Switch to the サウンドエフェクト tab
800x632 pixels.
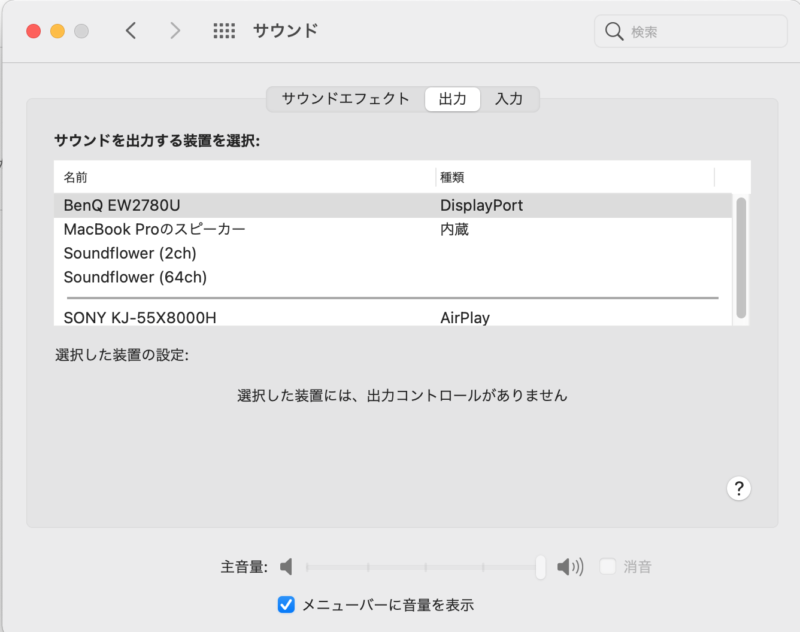(x=345, y=99)
